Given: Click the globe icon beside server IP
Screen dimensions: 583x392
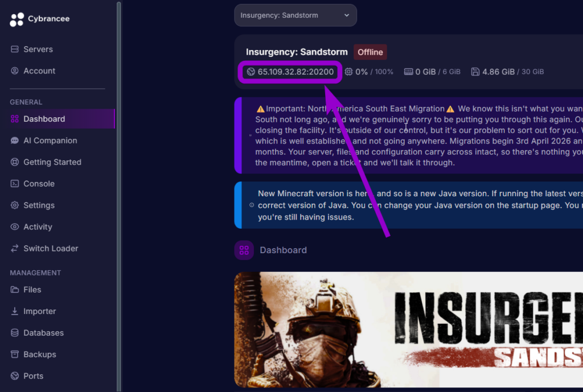Looking at the screenshot, I should (x=251, y=72).
